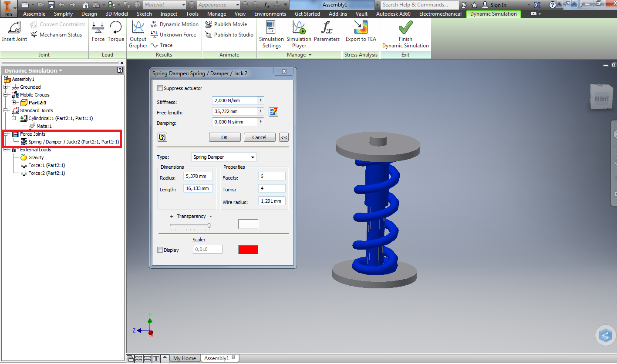Image resolution: width=617 pixels, height=364 pixels.
Task: Open the My Home tab
Action: 185,358
